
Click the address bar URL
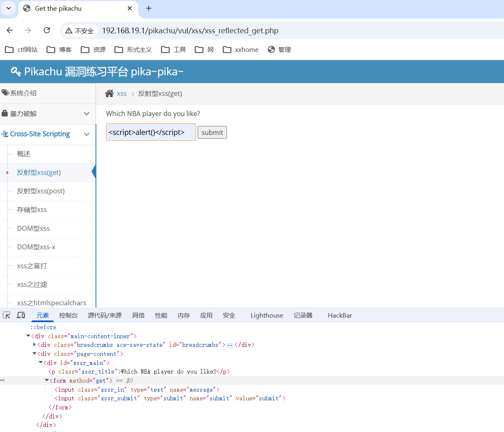tap(190, 31)
